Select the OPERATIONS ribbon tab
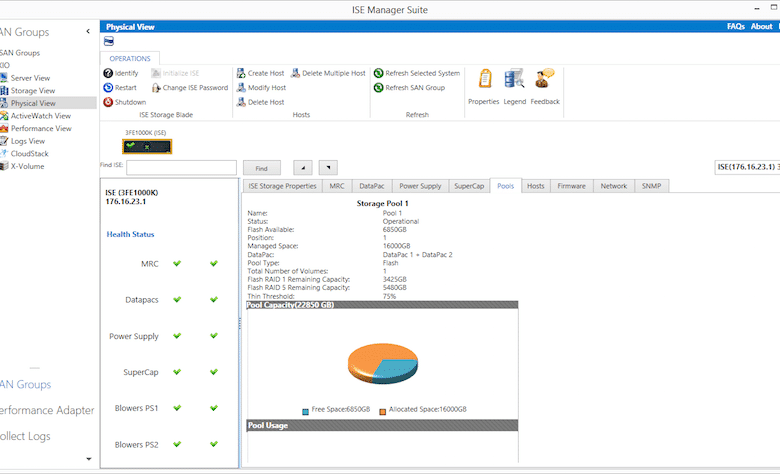Viewport: 780px width, 474px height. click(130, 59)
